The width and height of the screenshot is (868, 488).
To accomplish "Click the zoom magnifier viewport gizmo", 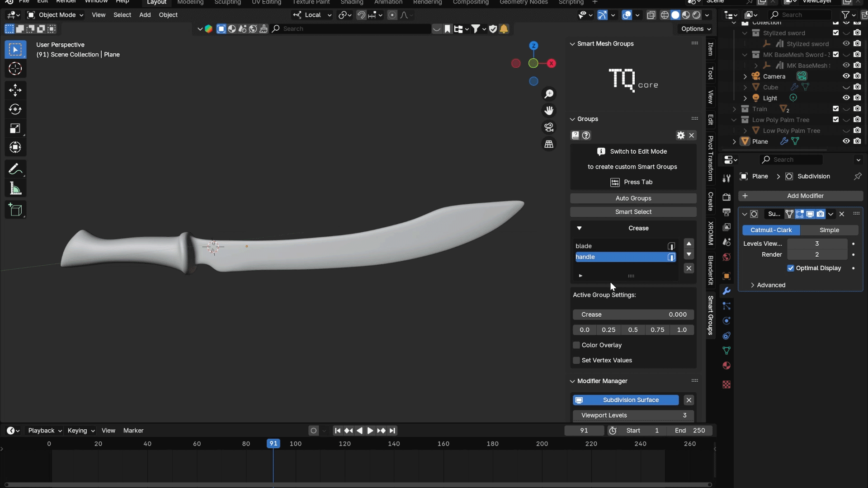I will click(x=549, y=94).
